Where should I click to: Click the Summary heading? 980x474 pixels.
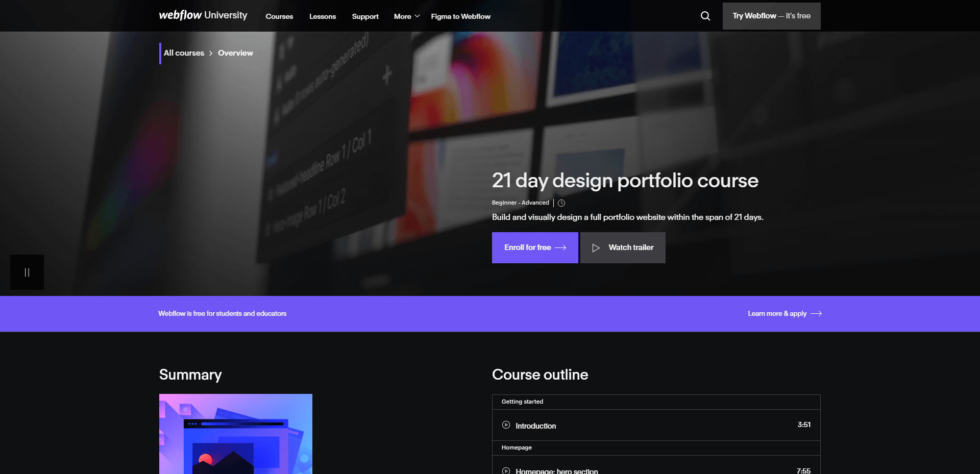[x=190, y=375]
